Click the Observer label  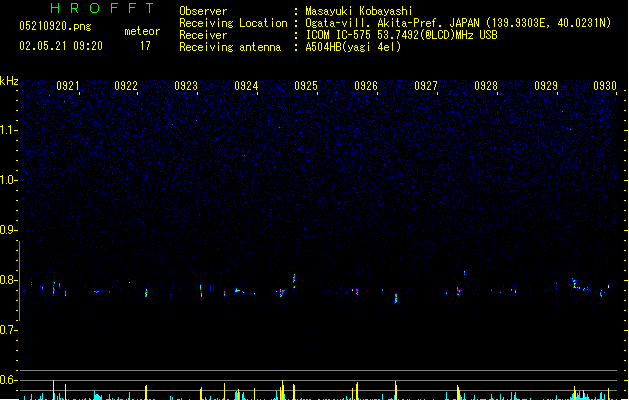[203, 11]
